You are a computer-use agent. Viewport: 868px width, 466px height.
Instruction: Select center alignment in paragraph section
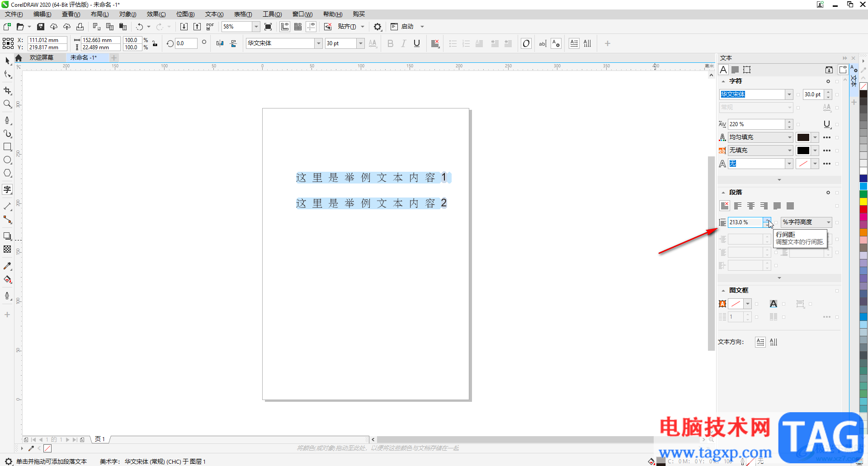[751, 206]
